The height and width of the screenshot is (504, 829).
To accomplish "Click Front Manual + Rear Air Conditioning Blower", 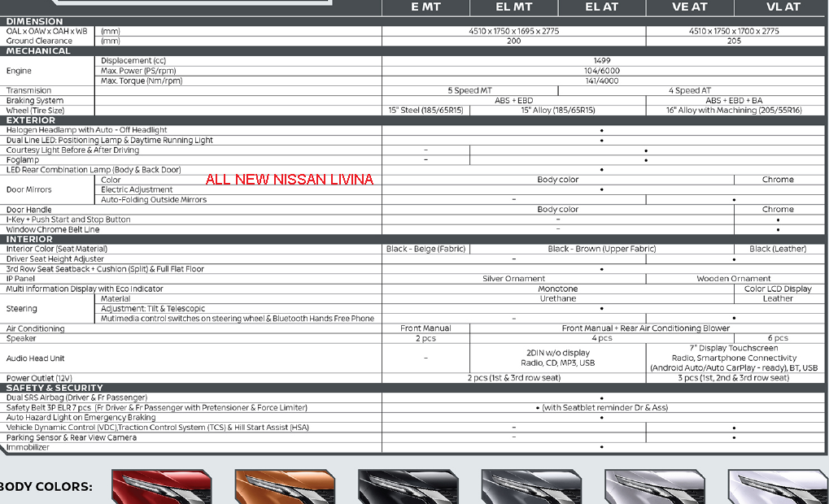I will (x=645, y=328).
